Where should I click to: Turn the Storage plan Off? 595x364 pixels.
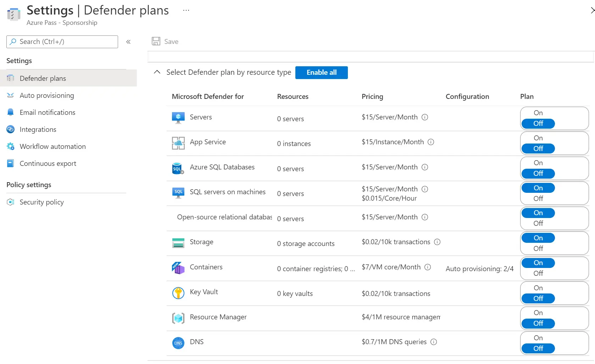[538, 248]
